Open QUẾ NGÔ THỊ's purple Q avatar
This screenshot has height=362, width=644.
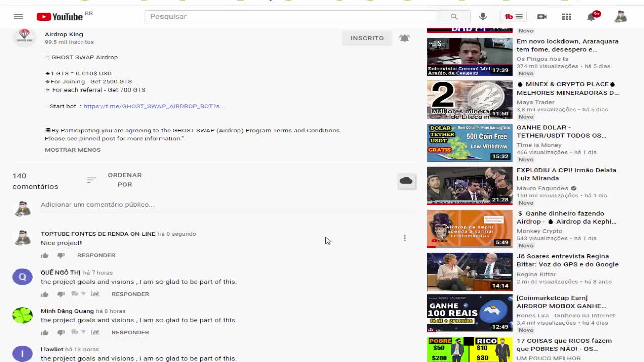pos(22,277)
